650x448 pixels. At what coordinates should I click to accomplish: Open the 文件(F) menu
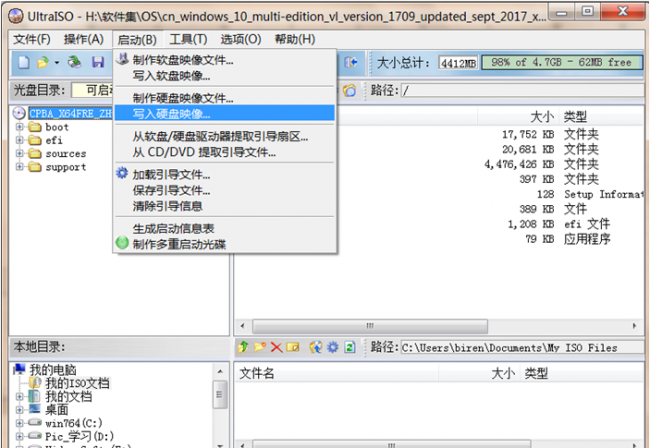click(32, 39)
